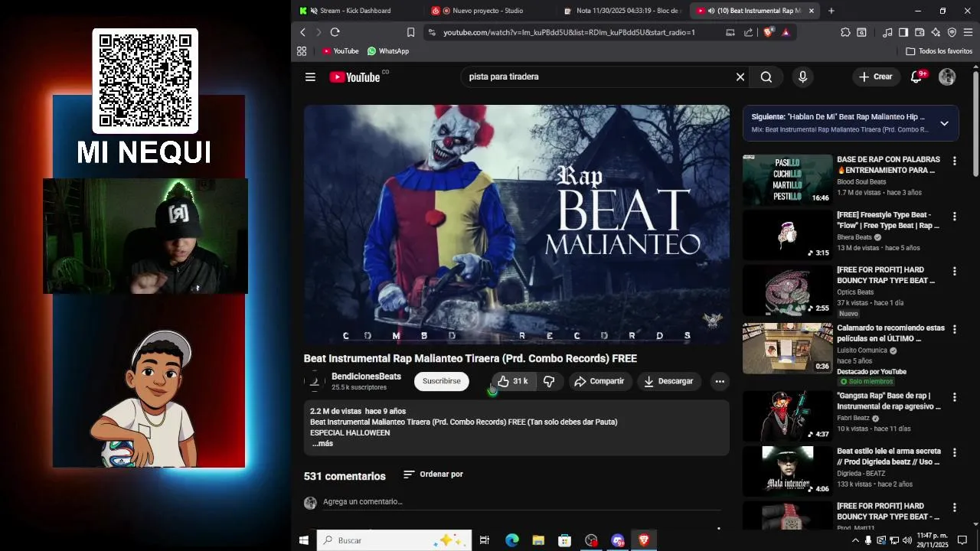
Task: Open Brave Leo AI sparkle icon
Action: point(936,32)
